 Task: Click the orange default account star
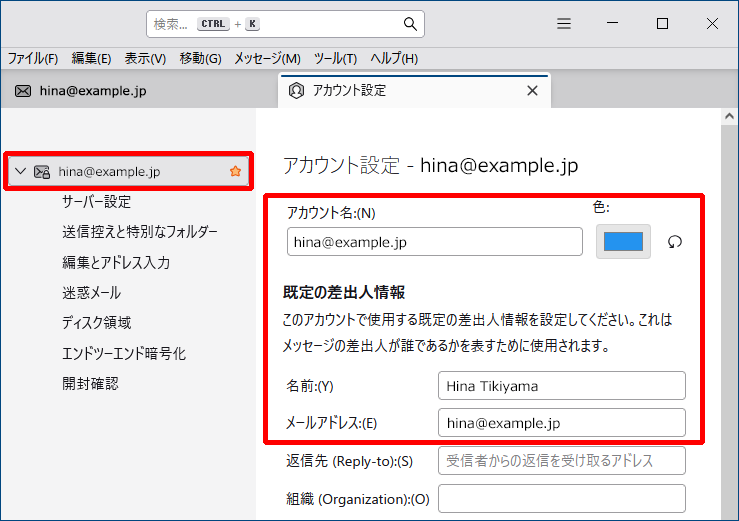[235, 171]
